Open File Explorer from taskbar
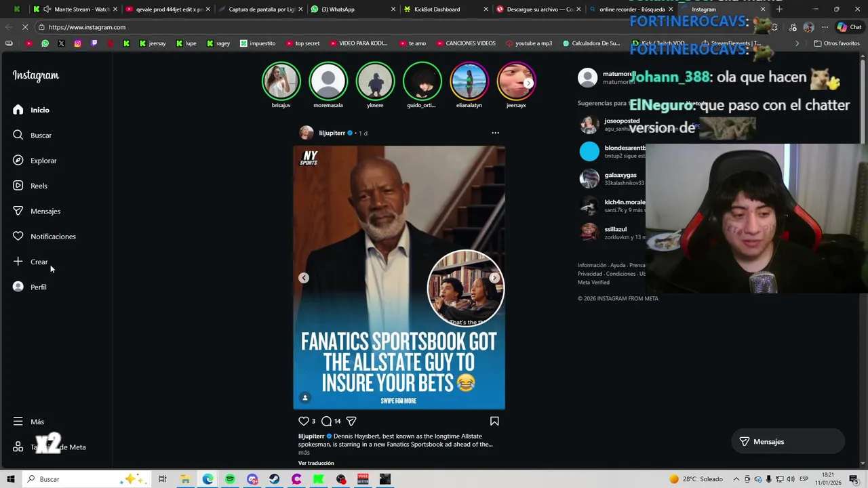 [x=184, y=479]
